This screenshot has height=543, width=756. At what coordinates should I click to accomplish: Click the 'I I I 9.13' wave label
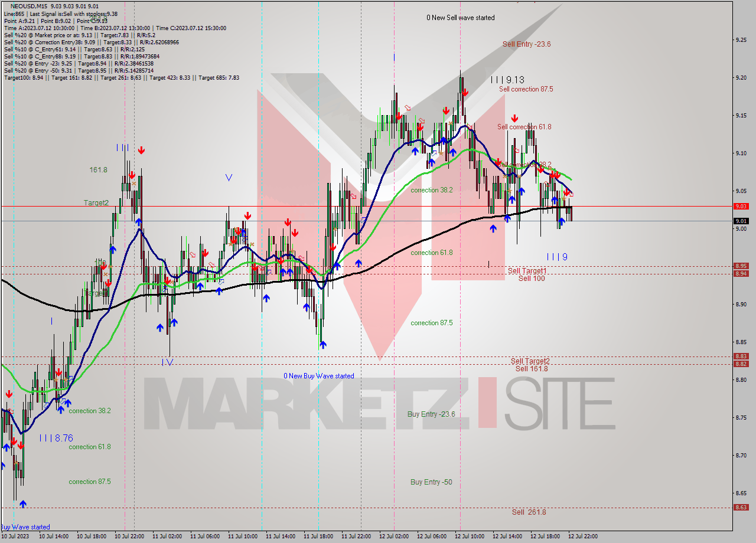pos(507,80)
